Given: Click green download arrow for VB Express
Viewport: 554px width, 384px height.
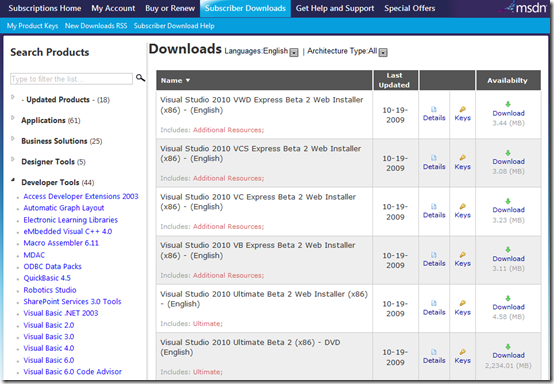Looking at the screenshot, I should point(508,249).
